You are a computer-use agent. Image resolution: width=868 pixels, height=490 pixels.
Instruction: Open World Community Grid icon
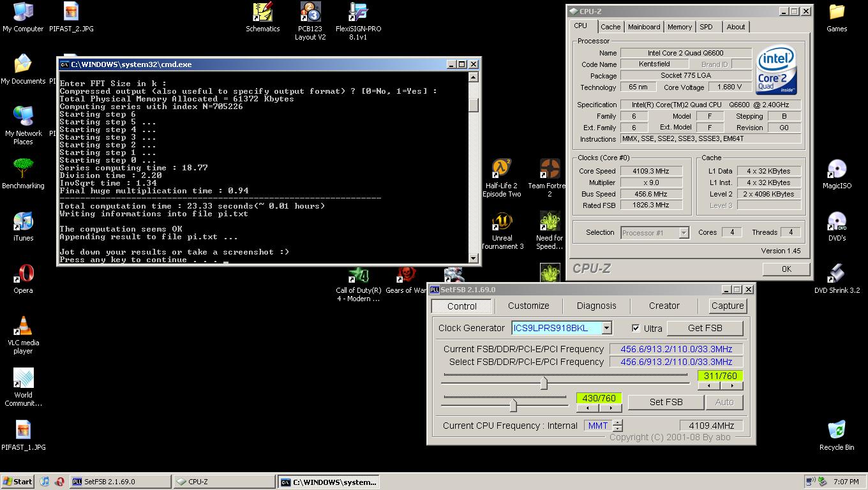pos(23,387)
